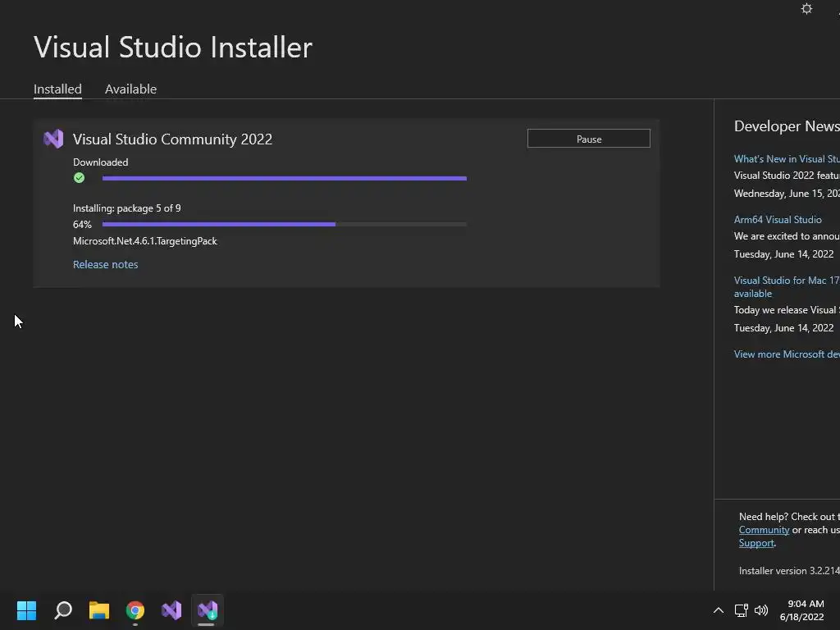This screenshot has height=630, width=840.
Task: Open the Release notes link
Action: click(106, 264)
